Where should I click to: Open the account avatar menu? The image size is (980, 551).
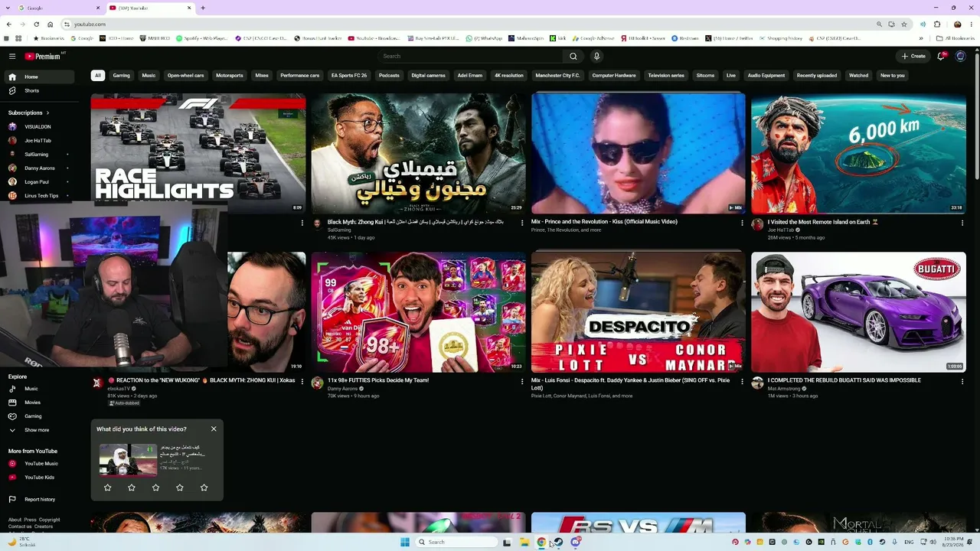(961, 56)
